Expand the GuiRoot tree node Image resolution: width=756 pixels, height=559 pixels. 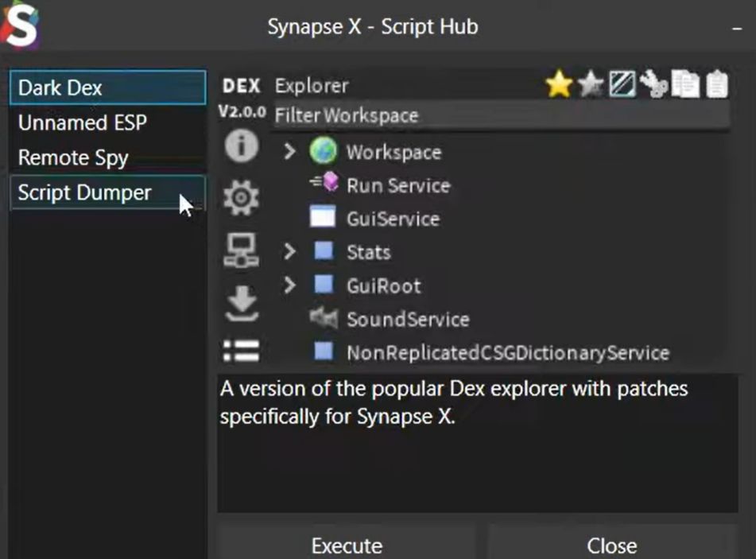point(290,285)
